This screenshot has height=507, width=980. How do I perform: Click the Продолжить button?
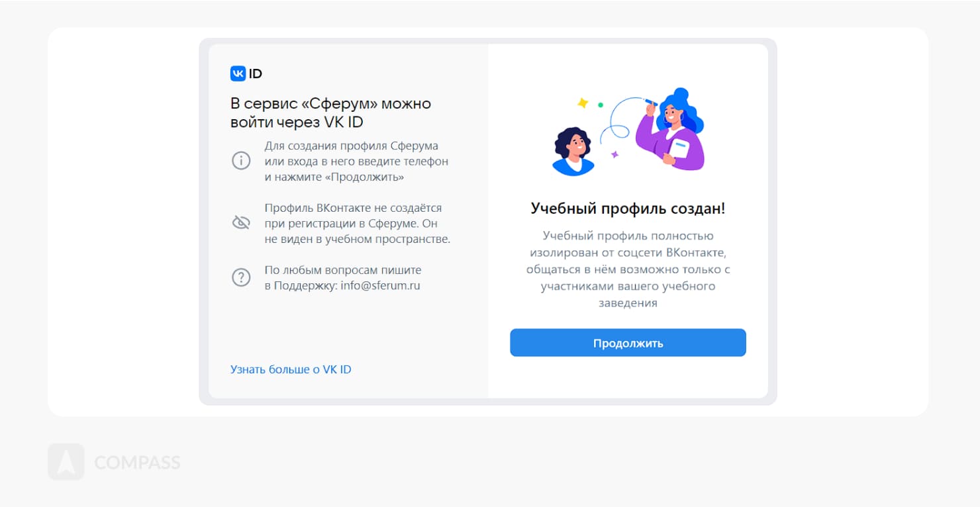click(x=628, y=343)
